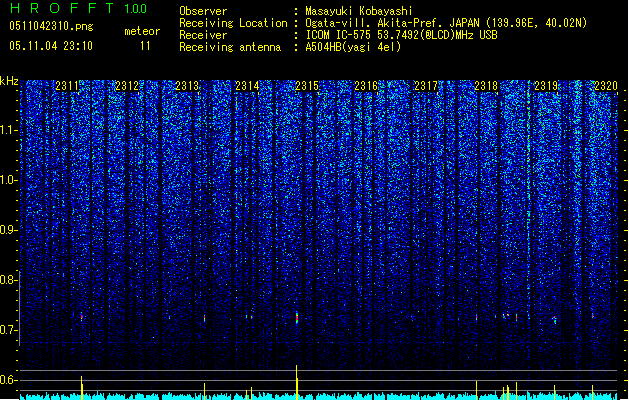Click the 2313 time marker
The width and height of the screenshot is (629, 400).
pos(187,86)
